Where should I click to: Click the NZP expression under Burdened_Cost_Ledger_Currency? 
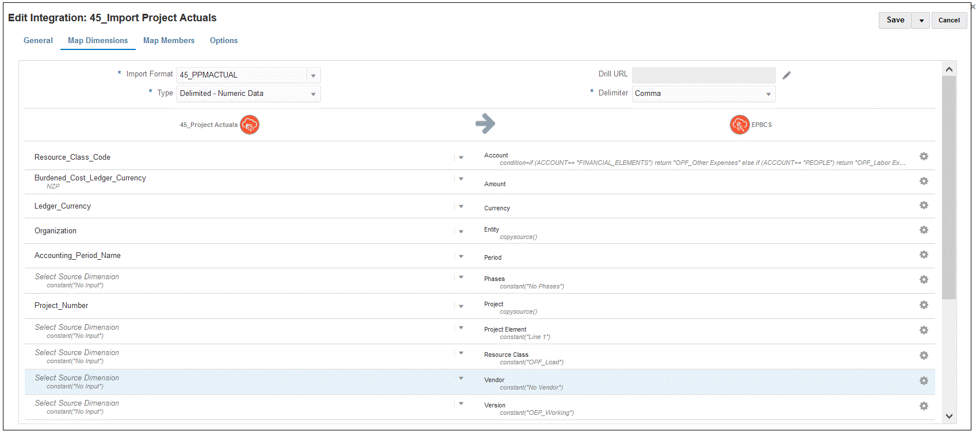point(53,186)
